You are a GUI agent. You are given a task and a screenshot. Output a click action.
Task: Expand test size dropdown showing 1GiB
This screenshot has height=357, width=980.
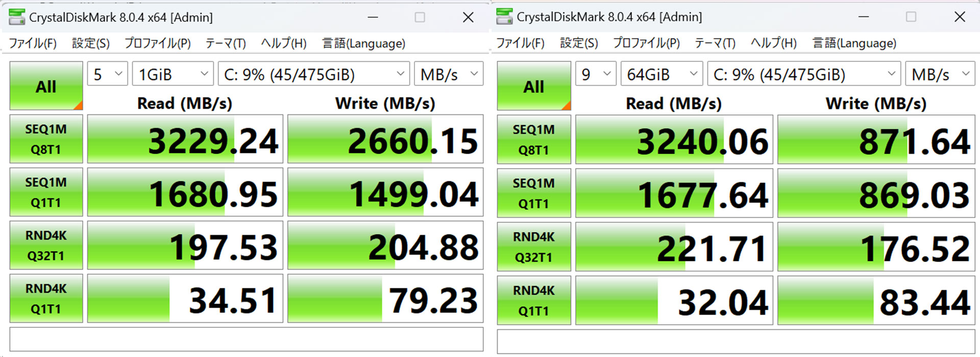pos(173,75)
